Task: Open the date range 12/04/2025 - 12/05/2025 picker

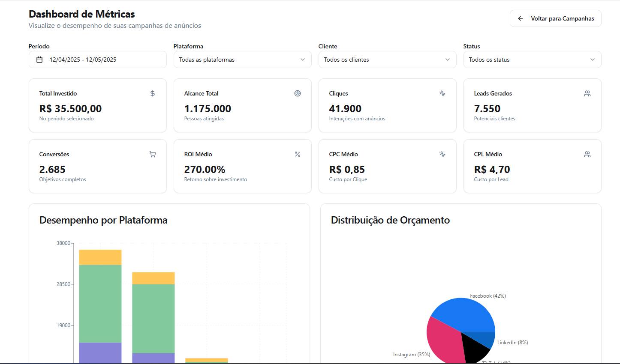Action: coord(97,60)
